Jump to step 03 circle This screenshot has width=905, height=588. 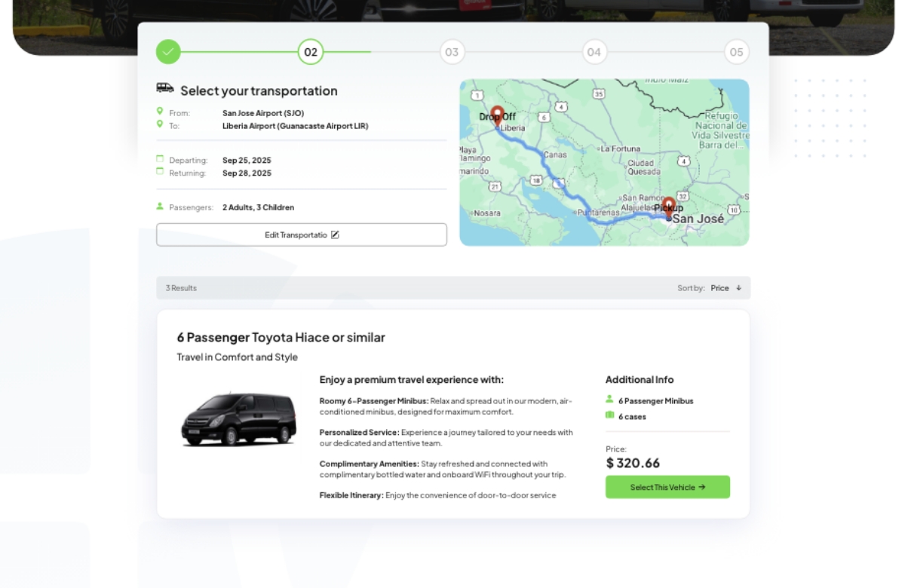(452, 51)
